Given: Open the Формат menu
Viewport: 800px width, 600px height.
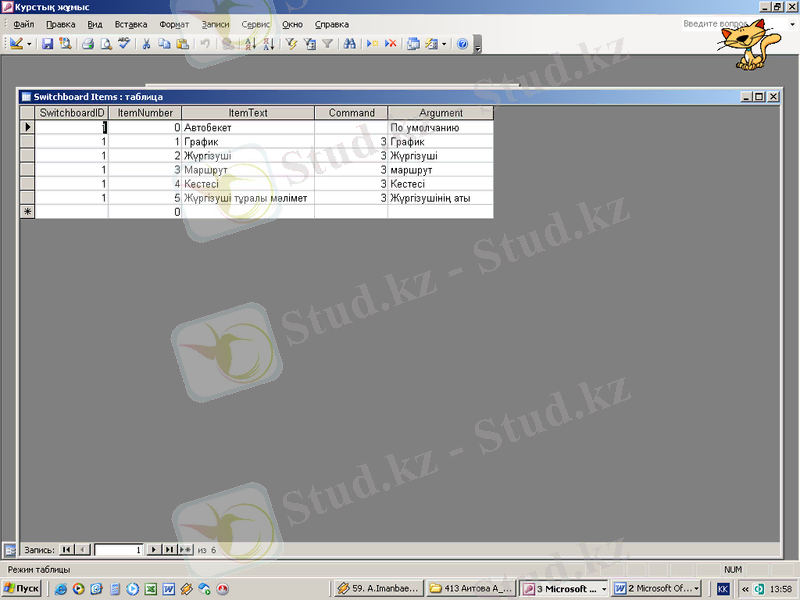Looking at the screenshot, I should 174,23.
